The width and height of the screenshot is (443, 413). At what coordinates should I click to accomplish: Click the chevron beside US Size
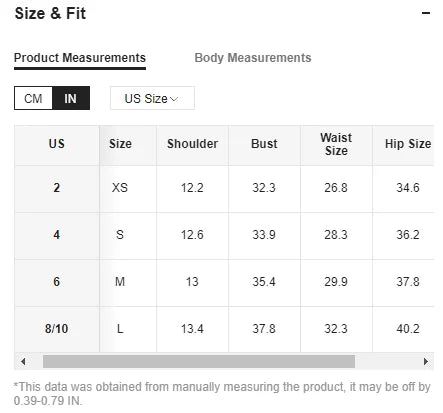click(x=174, y=99)
